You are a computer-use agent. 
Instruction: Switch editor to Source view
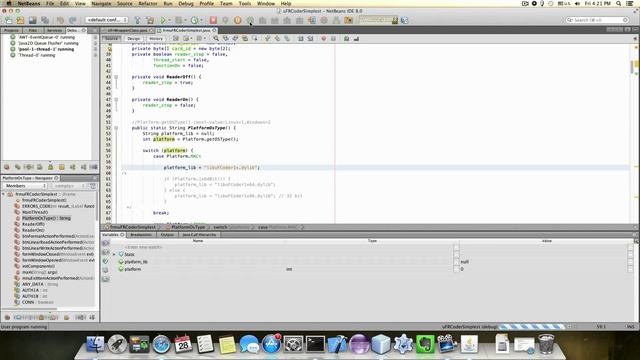click(x=111, y=38)
